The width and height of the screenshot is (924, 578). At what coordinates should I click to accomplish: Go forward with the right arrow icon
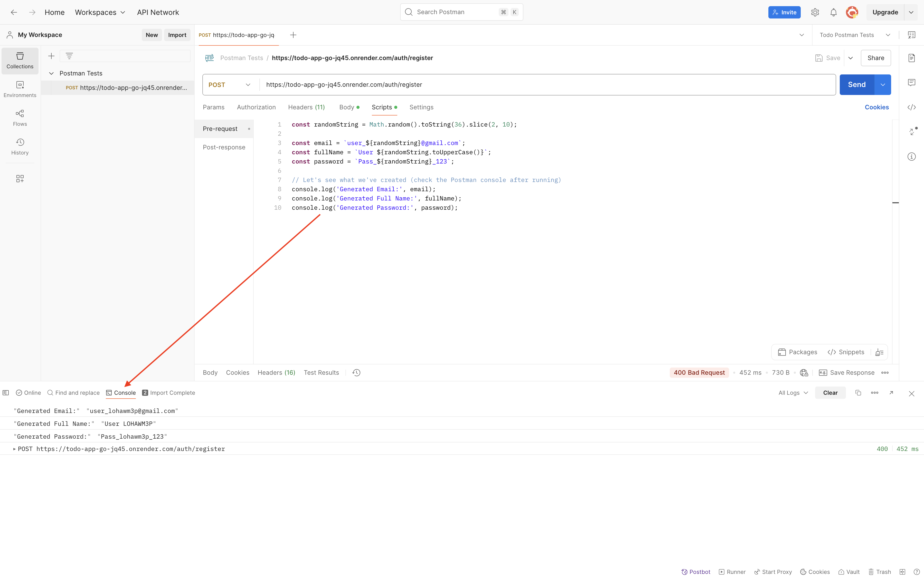[x=32, y=12]
